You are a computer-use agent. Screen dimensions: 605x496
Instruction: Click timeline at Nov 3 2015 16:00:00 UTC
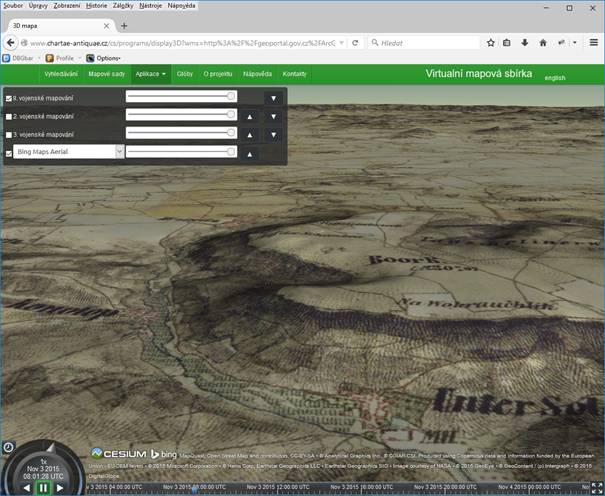tap(362, 488)
